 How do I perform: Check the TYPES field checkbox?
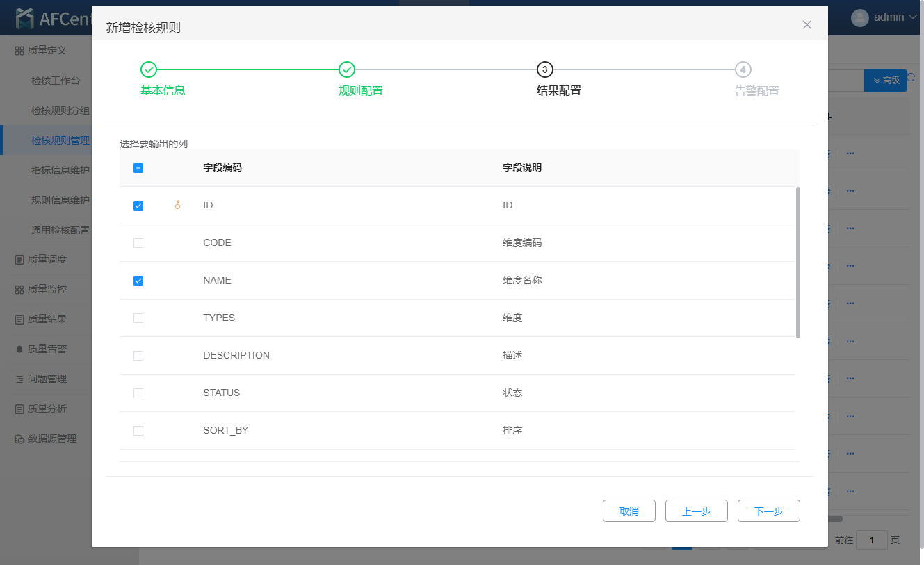pos(138,318)
